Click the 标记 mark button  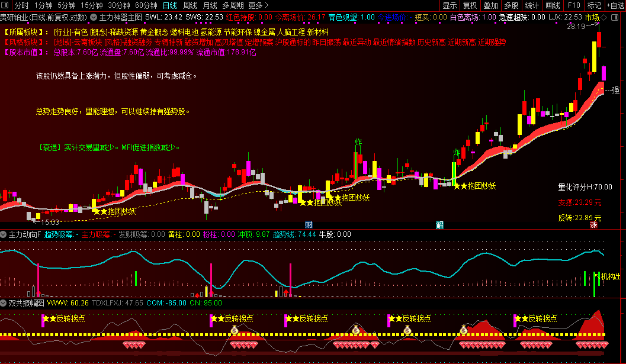(x=594, y=5)
